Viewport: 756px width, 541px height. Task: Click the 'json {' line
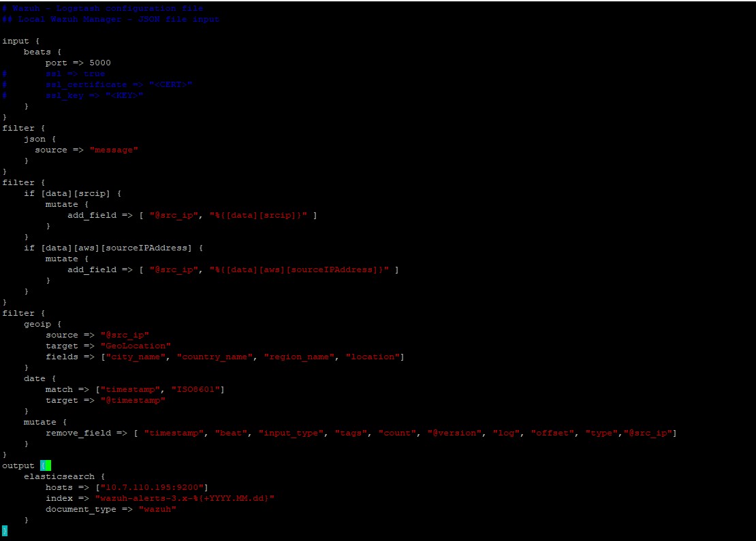[40, 139]
